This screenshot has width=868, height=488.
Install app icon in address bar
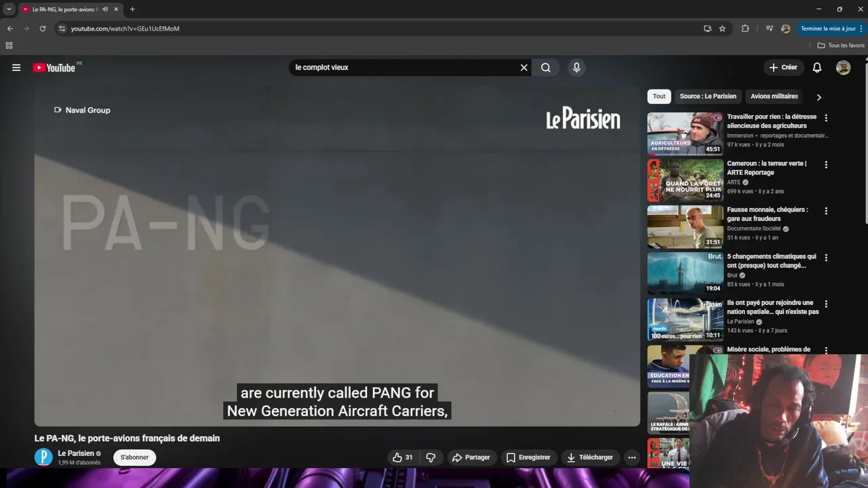(707, 28)
